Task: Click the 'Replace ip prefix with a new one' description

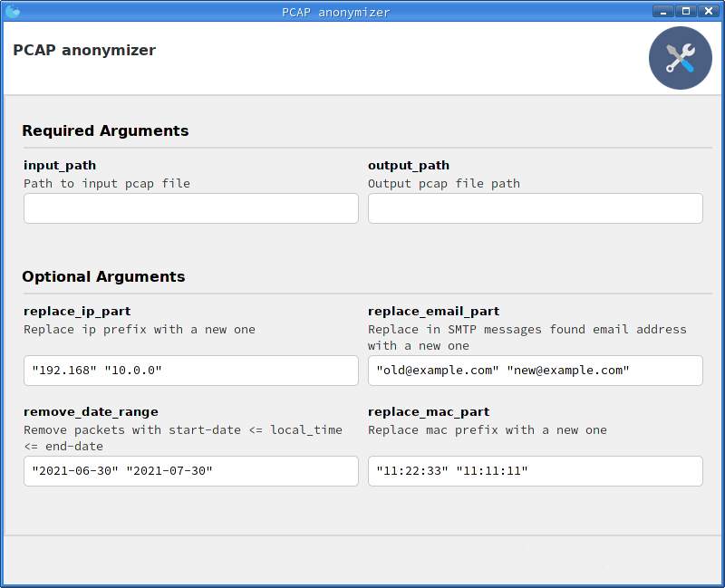Action: point(140,329)
